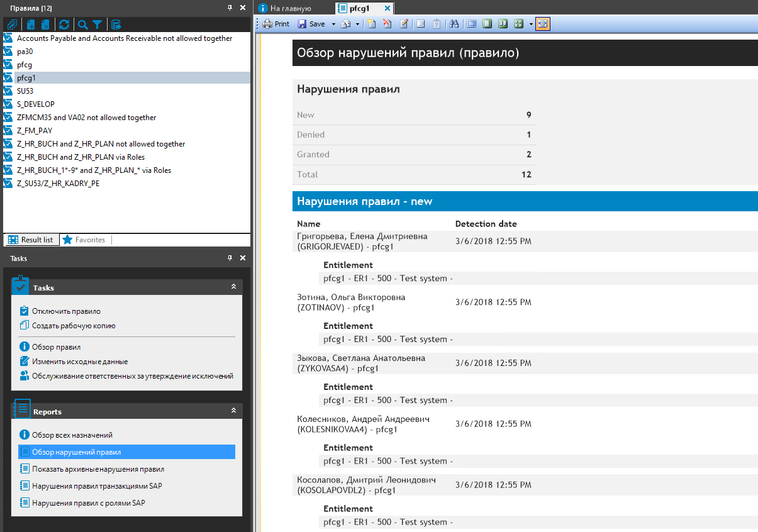This screenshot has height=532, width=758.
Task: Open Нарушения правил с ролями SAP report
Action: point(82,503)
